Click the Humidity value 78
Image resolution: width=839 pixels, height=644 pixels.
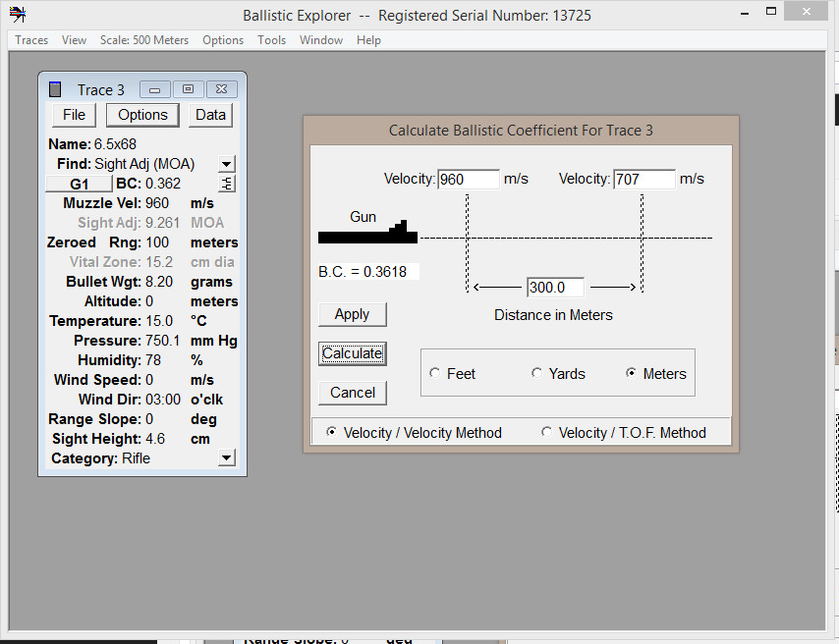(153, 360)
